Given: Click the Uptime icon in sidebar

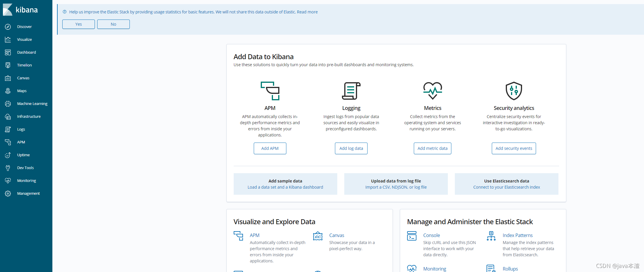Looking at the screenshot, I should click(8, 155).
